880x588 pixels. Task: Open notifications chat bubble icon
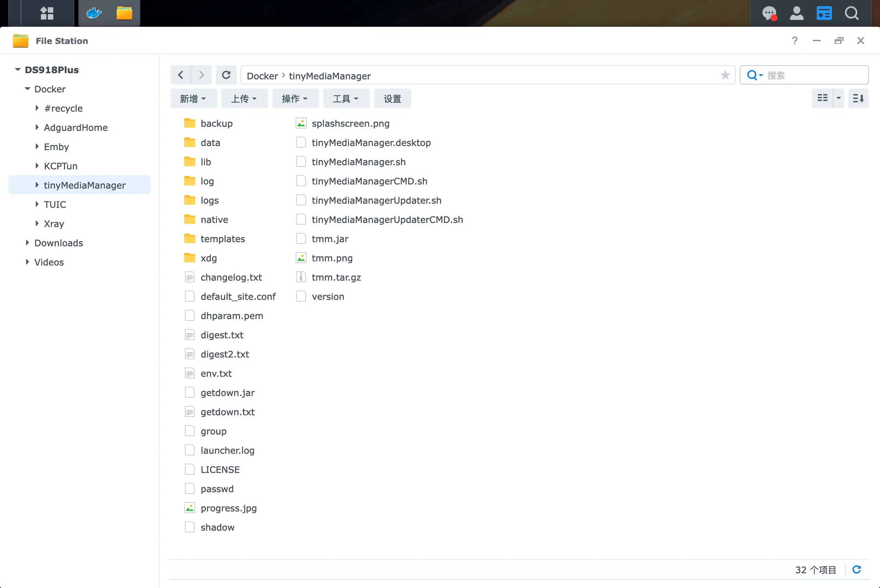(x=769, y=13)
